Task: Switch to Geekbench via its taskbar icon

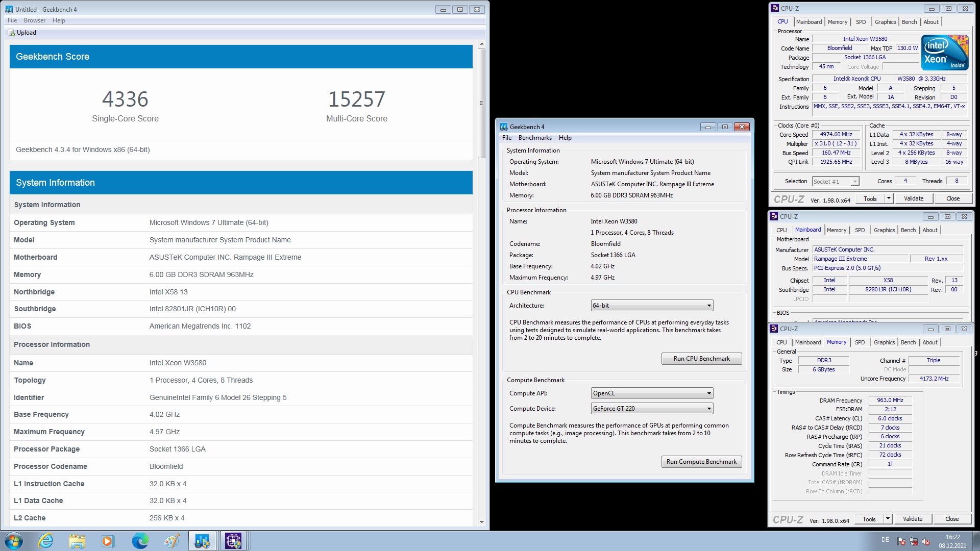Action: (x=202, y=541)
